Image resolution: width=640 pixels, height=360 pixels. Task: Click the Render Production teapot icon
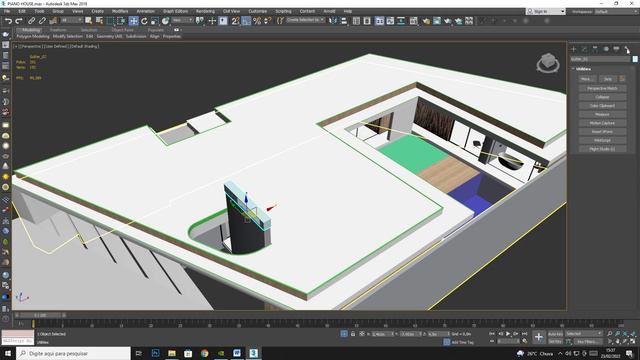(448, 21)
